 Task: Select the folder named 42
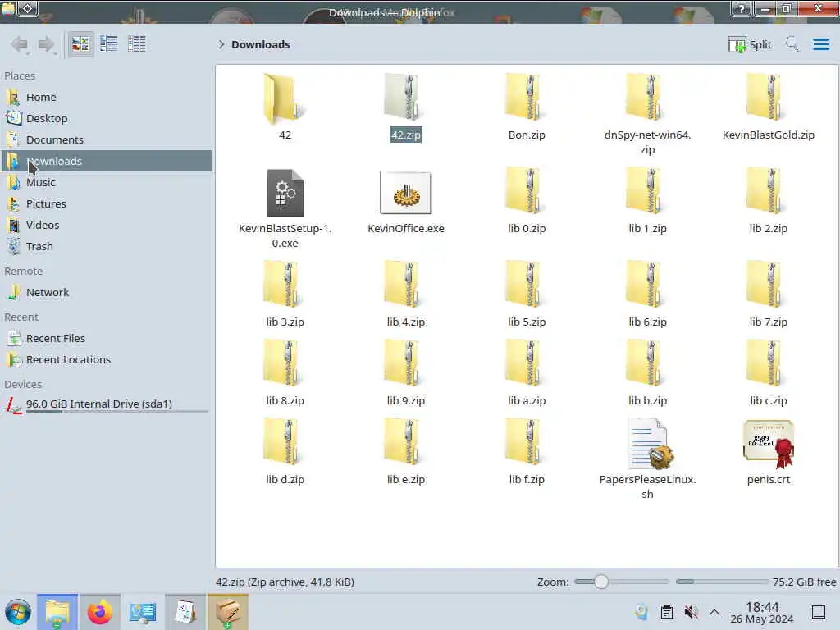tap(285, 107)
